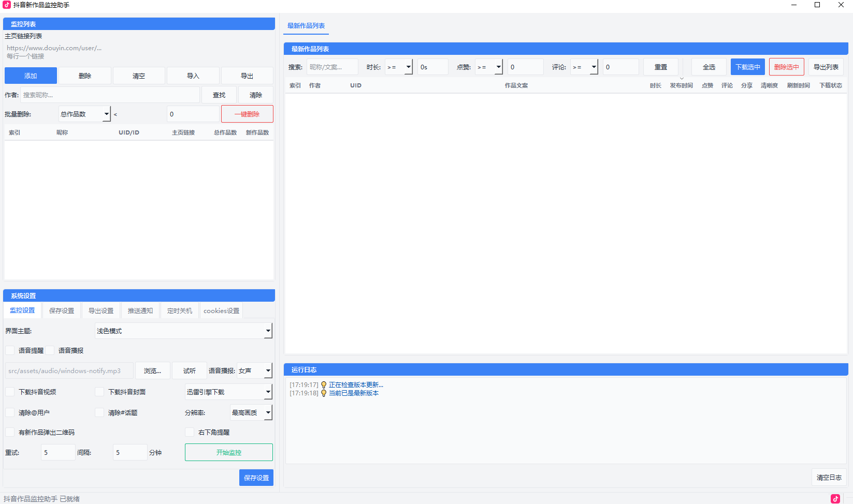Image resolution: width=853 pixels, height=504 pixels.
Task: Open the 总作品数 batch delete dropdown
Action: click(84, 114)
